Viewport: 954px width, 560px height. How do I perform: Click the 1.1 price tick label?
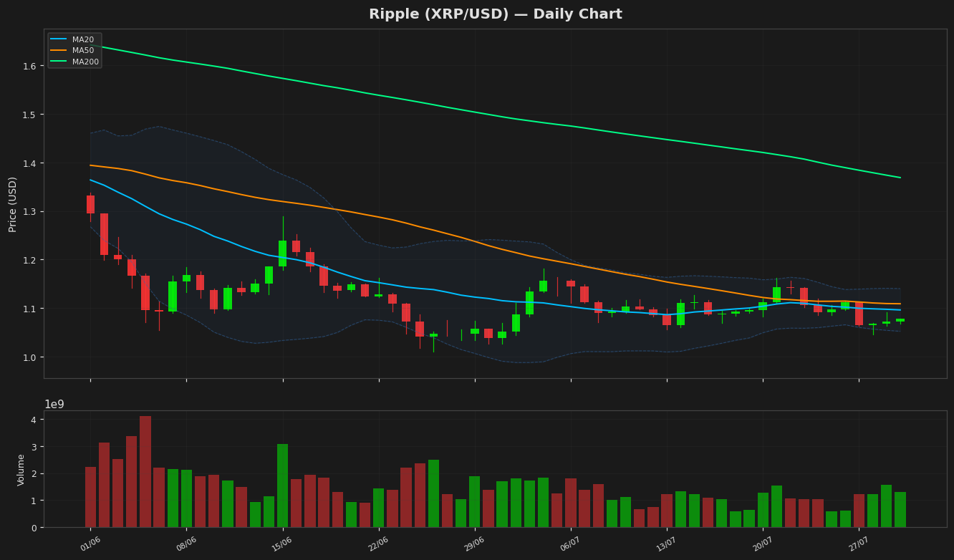[x=29, y=309]
